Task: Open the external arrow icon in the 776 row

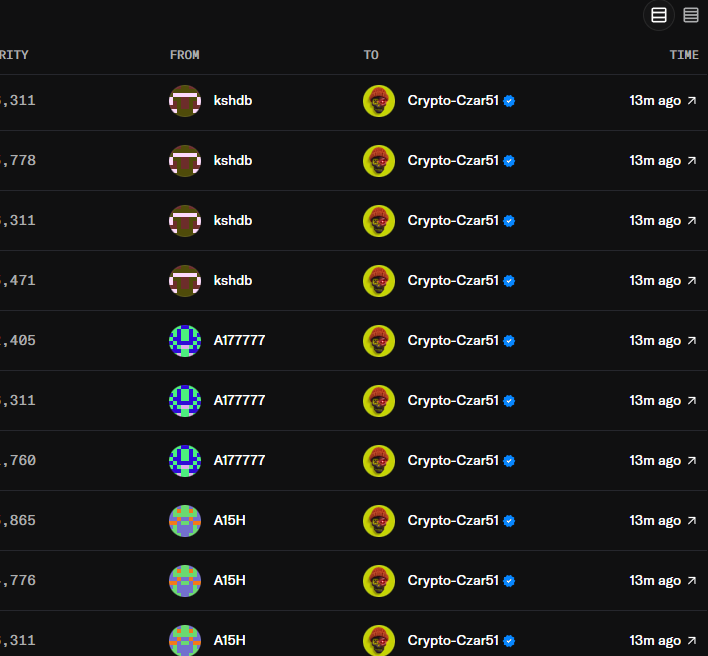Action: point(692,581)
